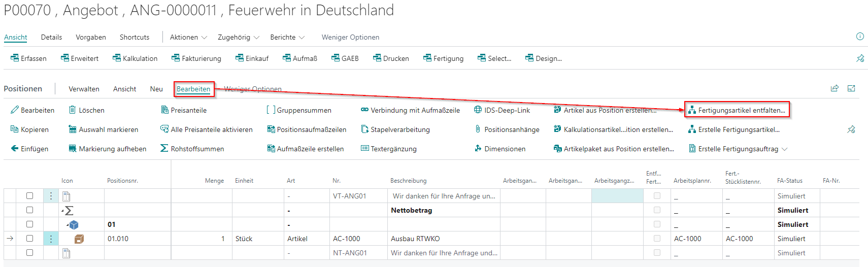
Task: Expand the Aktionen dropdown menu
Action: (x=188, y=37)
